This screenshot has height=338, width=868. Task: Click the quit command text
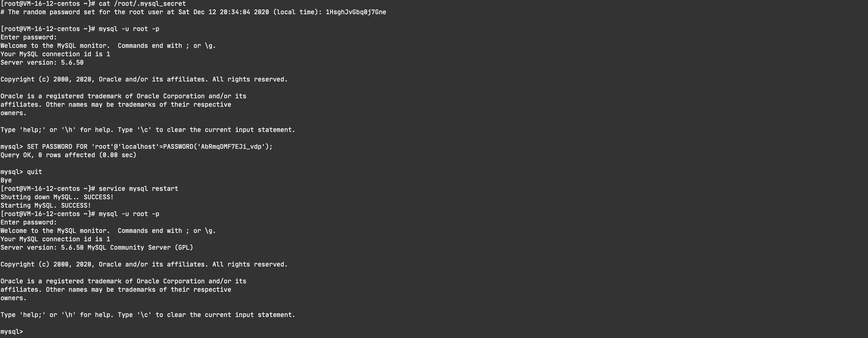[34, 172]
